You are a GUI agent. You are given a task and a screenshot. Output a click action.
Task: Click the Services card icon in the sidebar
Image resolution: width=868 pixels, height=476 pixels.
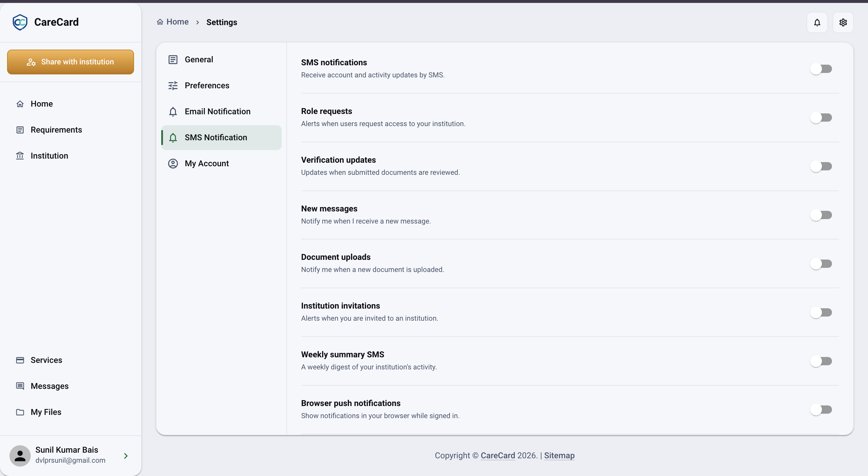20,360
